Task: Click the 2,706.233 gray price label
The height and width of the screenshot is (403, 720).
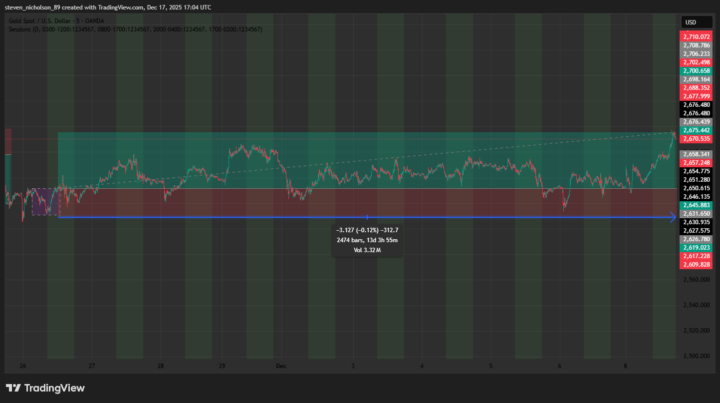Action: click(x=696, y=54)
